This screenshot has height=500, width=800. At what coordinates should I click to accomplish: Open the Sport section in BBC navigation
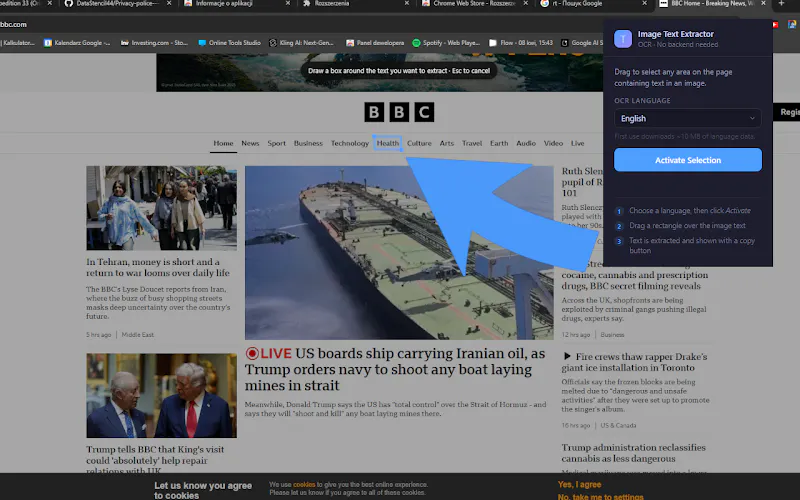point(277,143)
